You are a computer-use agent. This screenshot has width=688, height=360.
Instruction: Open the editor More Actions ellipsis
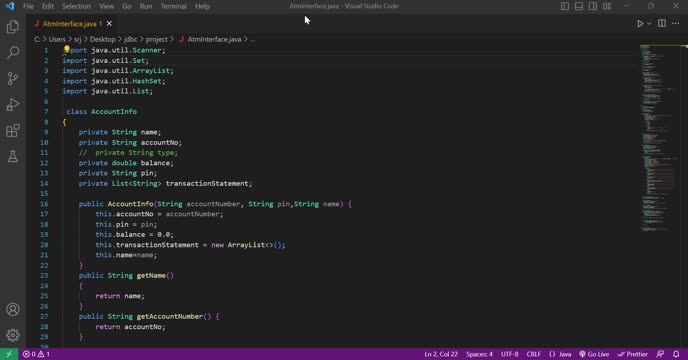click(676, 23)
